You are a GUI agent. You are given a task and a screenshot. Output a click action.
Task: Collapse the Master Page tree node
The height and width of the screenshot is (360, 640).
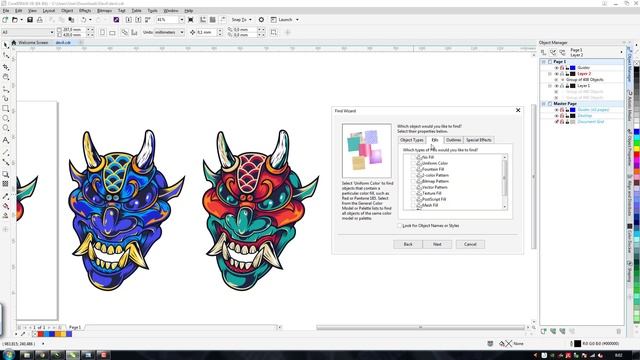(x=544, y=104)
